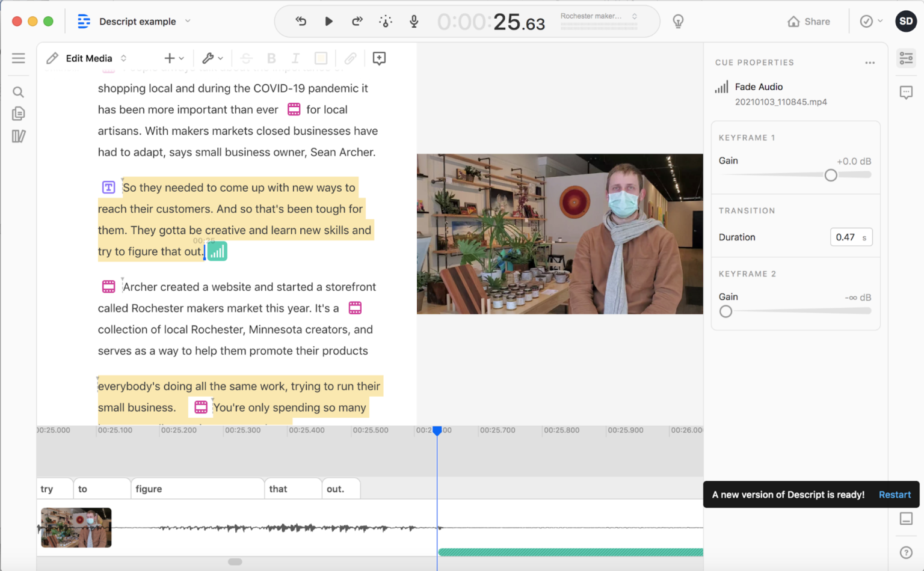This screenshot has height=571, width=924.
Task: Click the pink clip marker before 'for local'
Action: click(294, 109)
